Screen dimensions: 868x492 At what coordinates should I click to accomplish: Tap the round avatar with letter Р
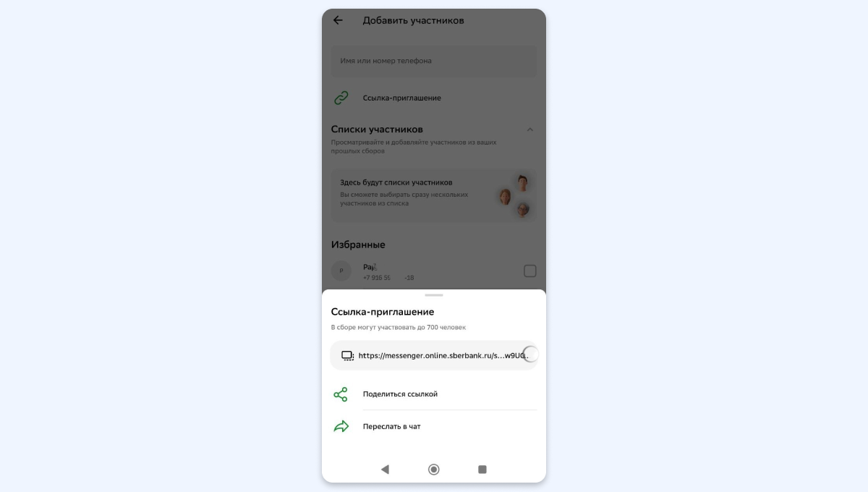click(x=341, y=271)
